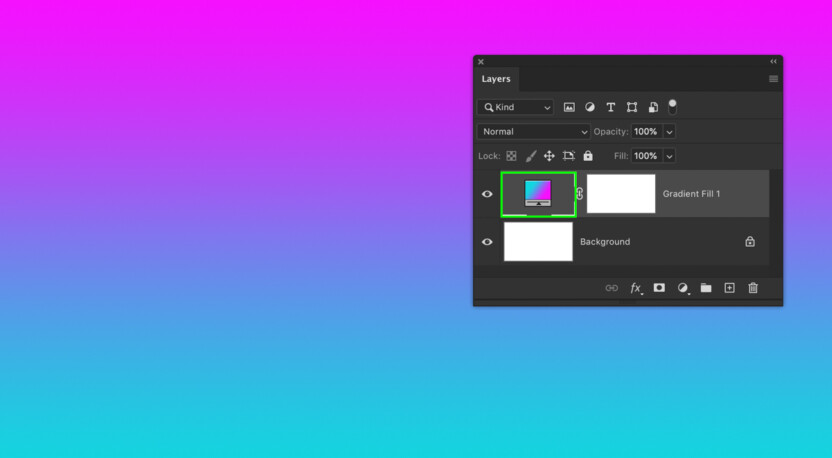Screen dimensions: 832x458
Task: Toggle the layer filtering switch
Action: point(673,105)
